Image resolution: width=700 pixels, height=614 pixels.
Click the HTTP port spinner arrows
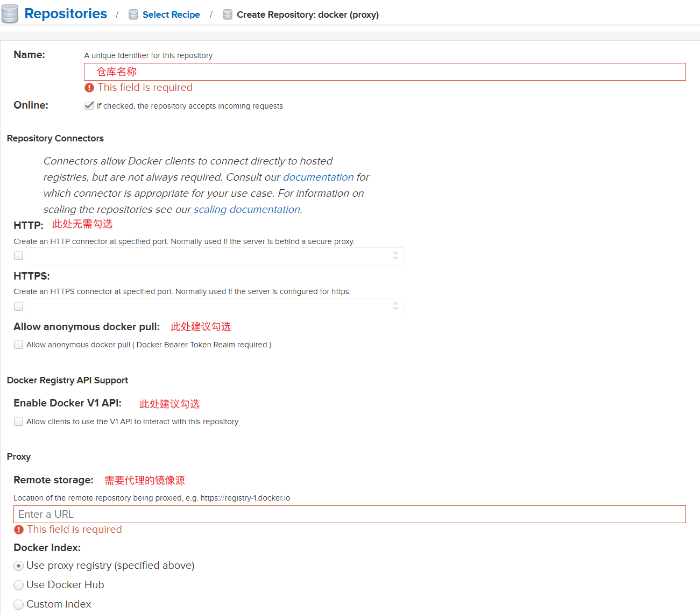(x=395, y=256)
